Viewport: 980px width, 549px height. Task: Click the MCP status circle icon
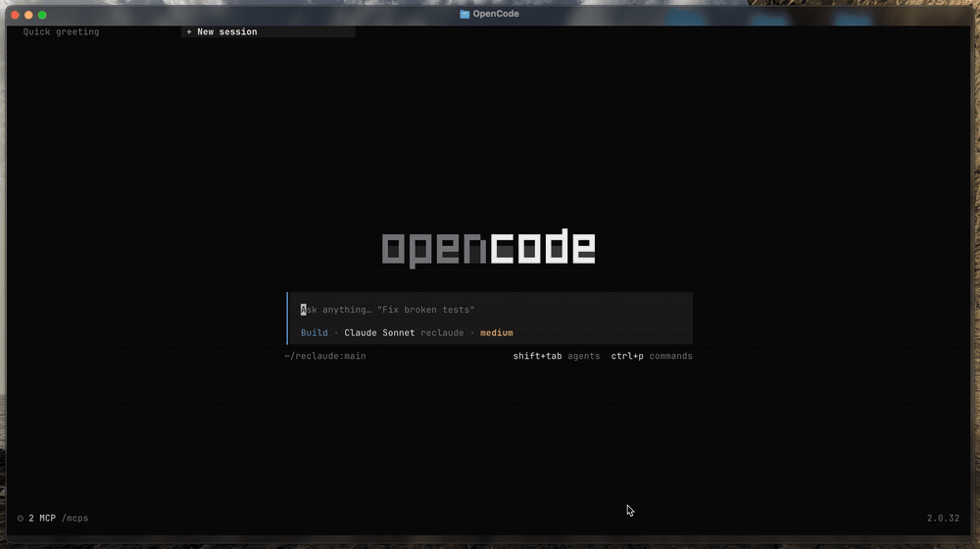pyautogui.click(x=20, y=519)
